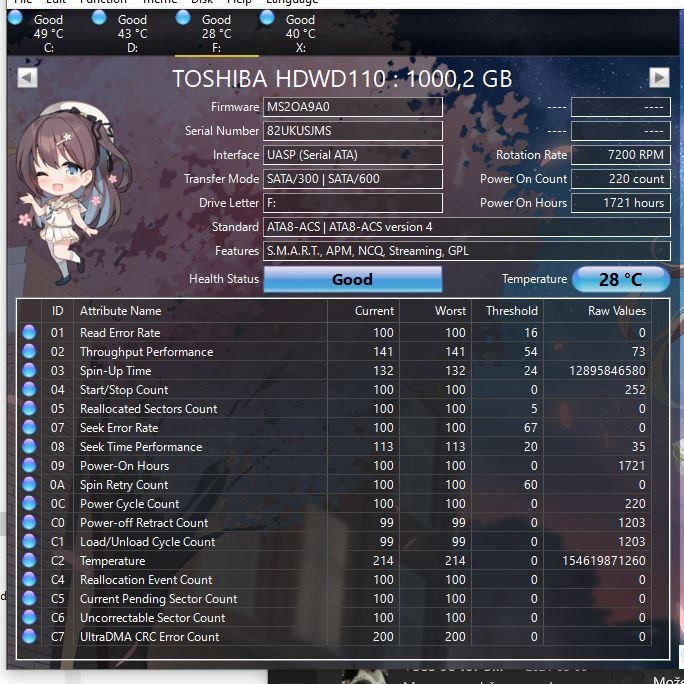Select the Load/Unload Cycle Count attribute name
The height and width of the screenshot is (684, 684).
(147, 542)
